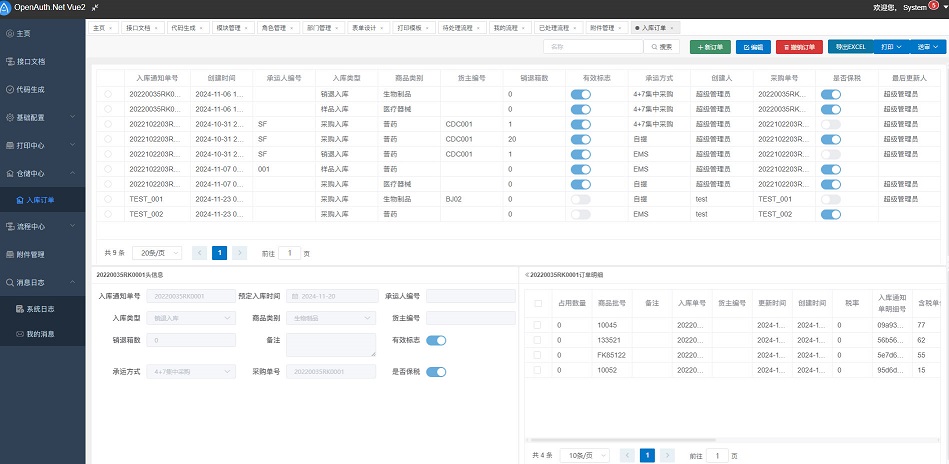
Task: Close the 我的流程 tab with its x
Action: pyautogui.click(x=524, y=28)
